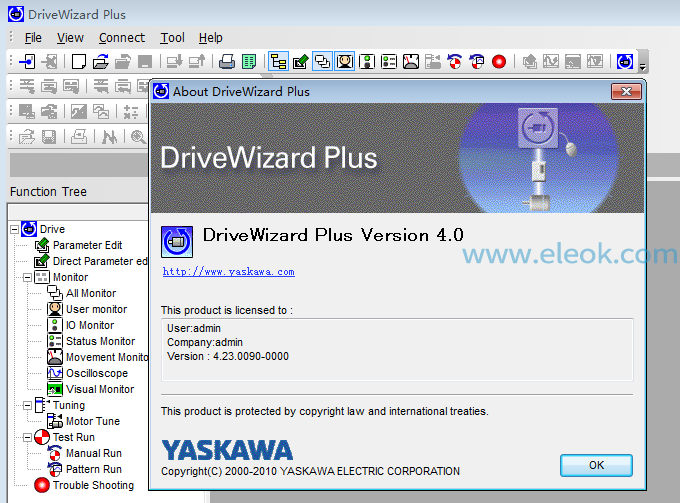Image resolution: width=680 pixels, height=503 pixels.
Task: Select User monitor in Function Tree
Action: point(96,309)
